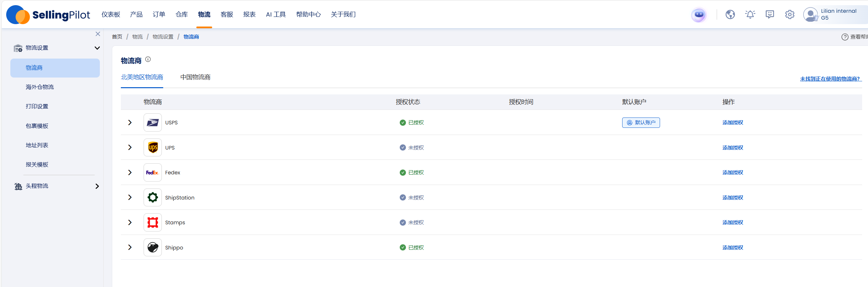Open the notifications bell icon

click(750, 14)
